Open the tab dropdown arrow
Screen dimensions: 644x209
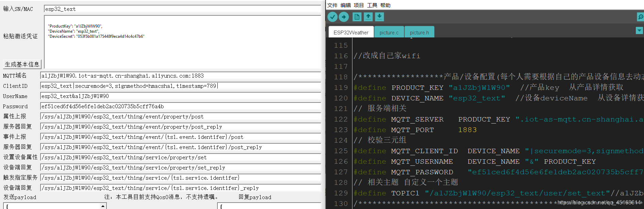click(x=639, y=30)
